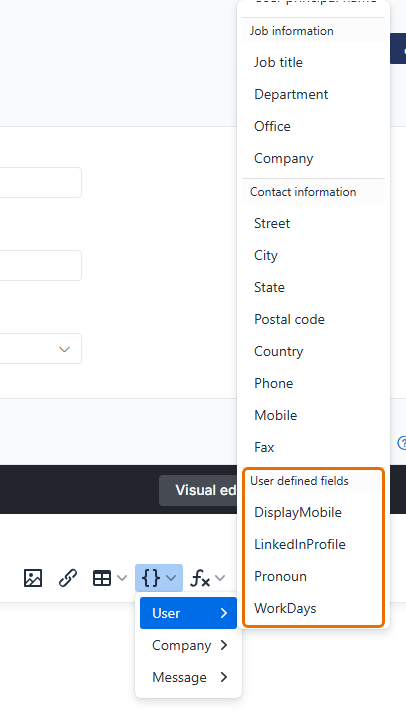Image resolution: width=406 pixels, height=714 pixels.
Task: Insert the Fax field
Action: click(x=314, y=447)
